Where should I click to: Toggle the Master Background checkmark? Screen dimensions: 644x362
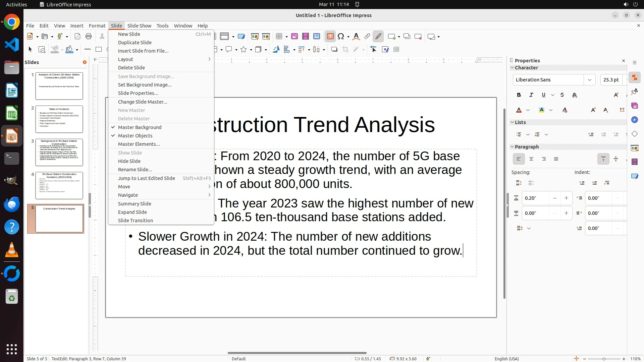(140, 127)
